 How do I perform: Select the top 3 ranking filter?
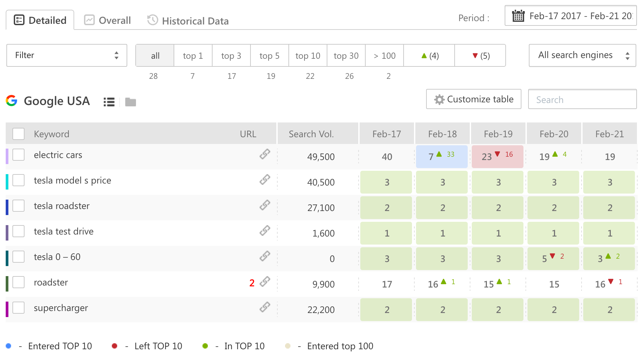pyautogui.click(x=231, y=55)
